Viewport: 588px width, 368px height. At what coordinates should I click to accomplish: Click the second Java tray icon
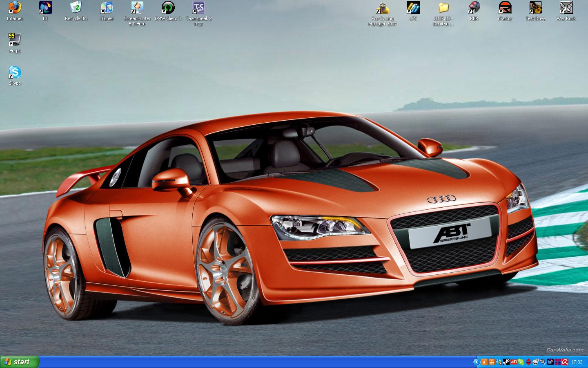click(x=492, y=362)
